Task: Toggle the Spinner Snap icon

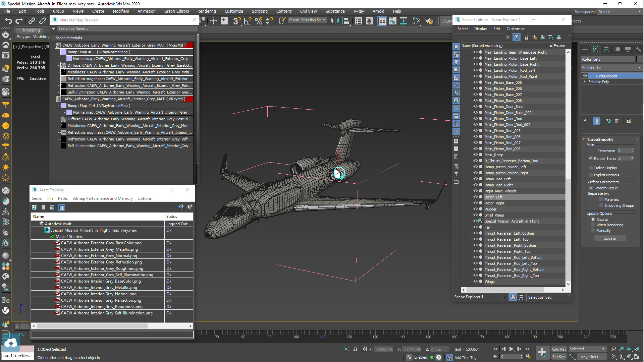Action: (269, 21)
